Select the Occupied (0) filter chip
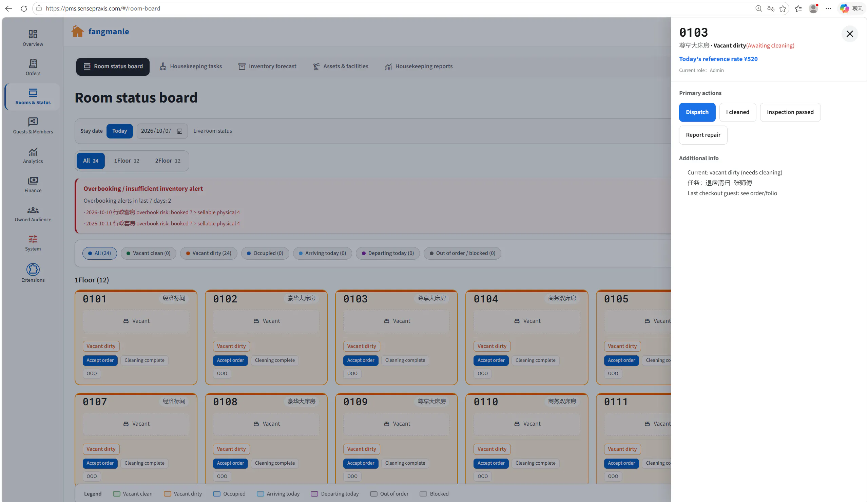 coord(265,253)
